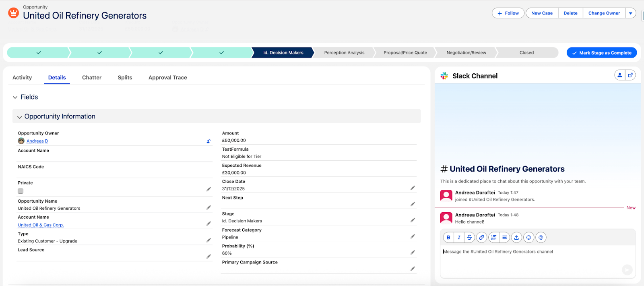Click the edit pencil for Lead Source

click(208, 256)
